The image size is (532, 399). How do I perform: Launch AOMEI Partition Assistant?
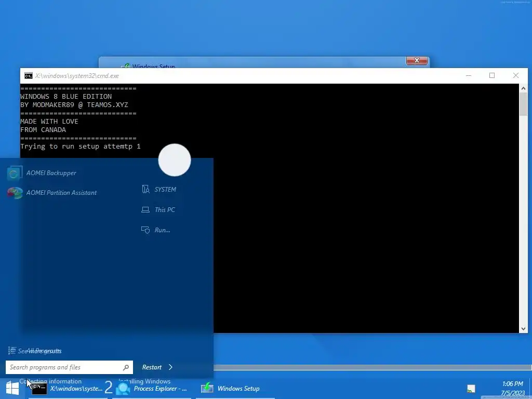pyautogui.click(x=52, y=193)
